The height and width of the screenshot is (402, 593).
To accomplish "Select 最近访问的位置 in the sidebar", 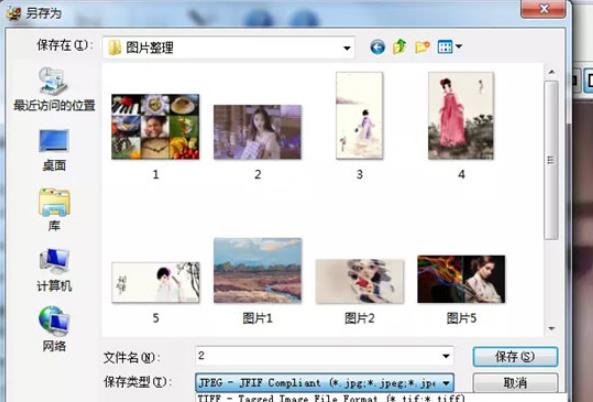I will 54,89.
